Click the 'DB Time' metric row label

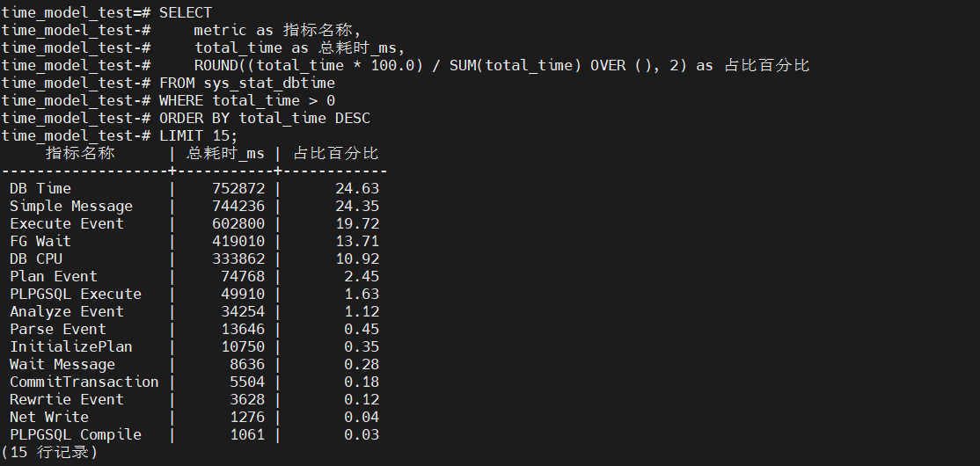(x=40, y=188)
